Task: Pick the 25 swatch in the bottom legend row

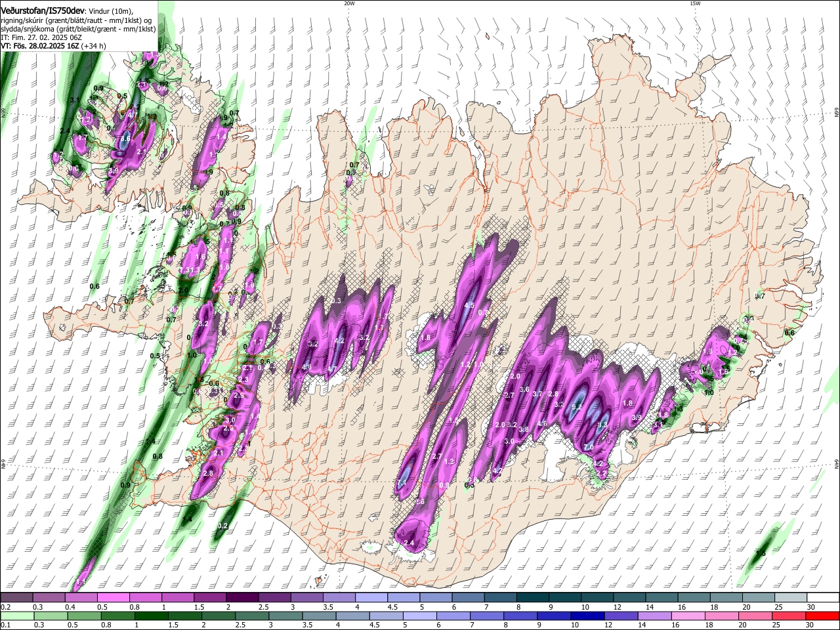Action: pyautogui.click(x=789, y=616)
